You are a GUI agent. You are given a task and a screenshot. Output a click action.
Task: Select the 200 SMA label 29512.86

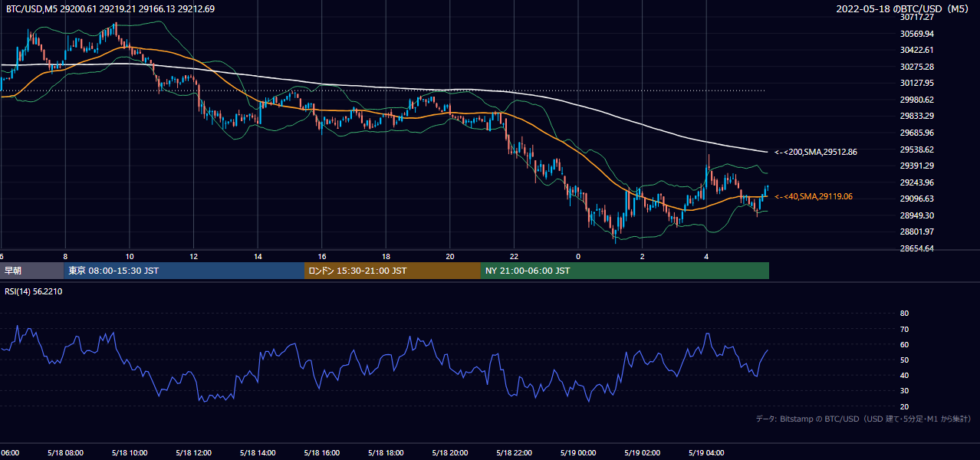pyautogui.click(x=816, y=152)
